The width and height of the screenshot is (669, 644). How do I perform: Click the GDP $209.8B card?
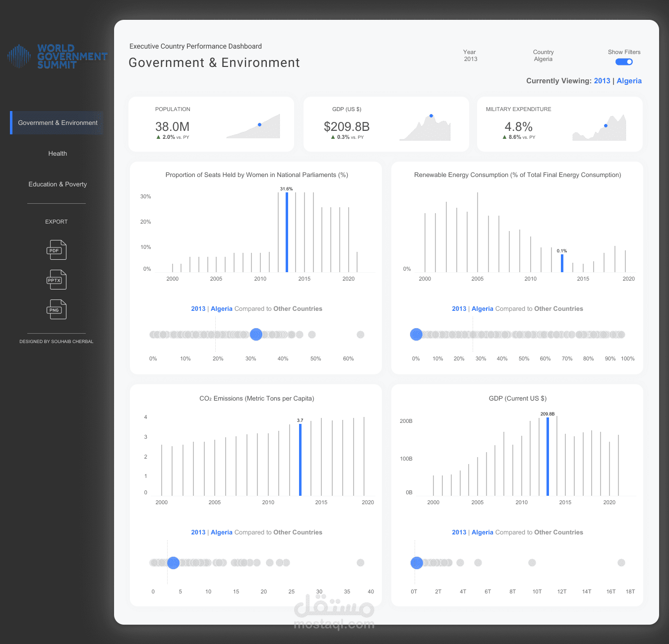tap(386, 124)
